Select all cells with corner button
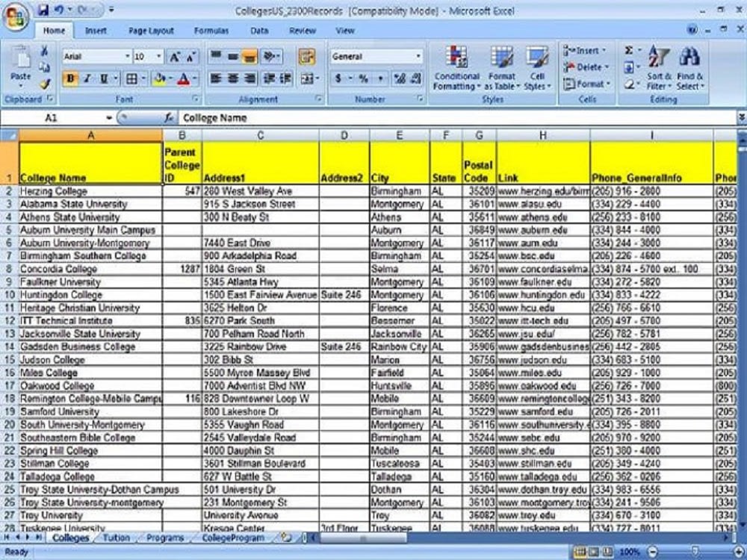Image resolution: width=747 pixels, height=560 pixels. coord(10,135)
